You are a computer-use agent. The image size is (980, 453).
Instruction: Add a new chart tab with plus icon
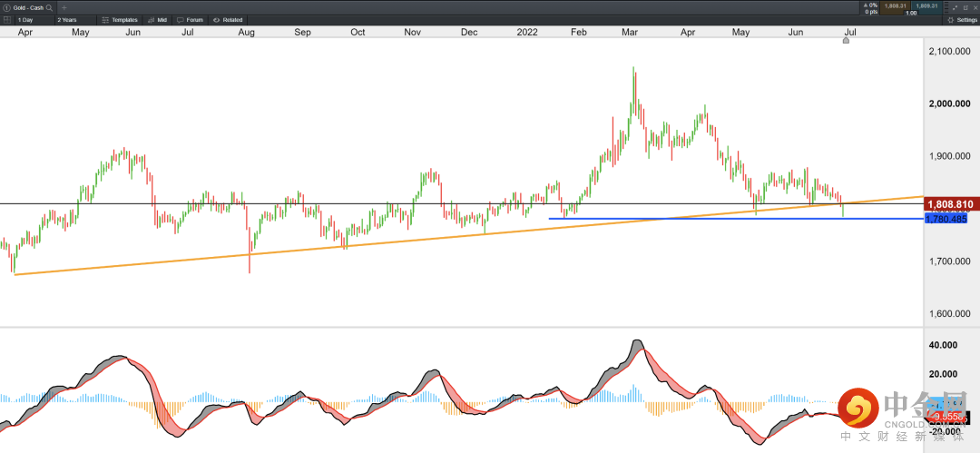[64, 7]
